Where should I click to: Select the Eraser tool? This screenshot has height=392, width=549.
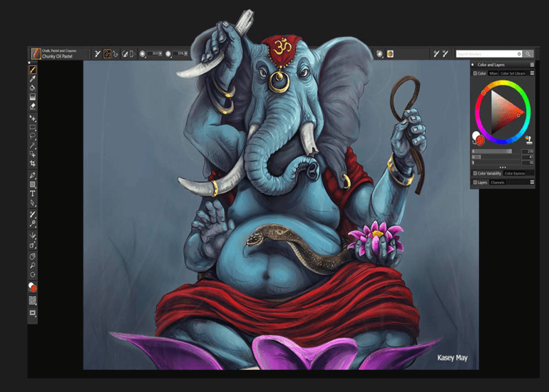pyautogui.click(x=33, y=105)
